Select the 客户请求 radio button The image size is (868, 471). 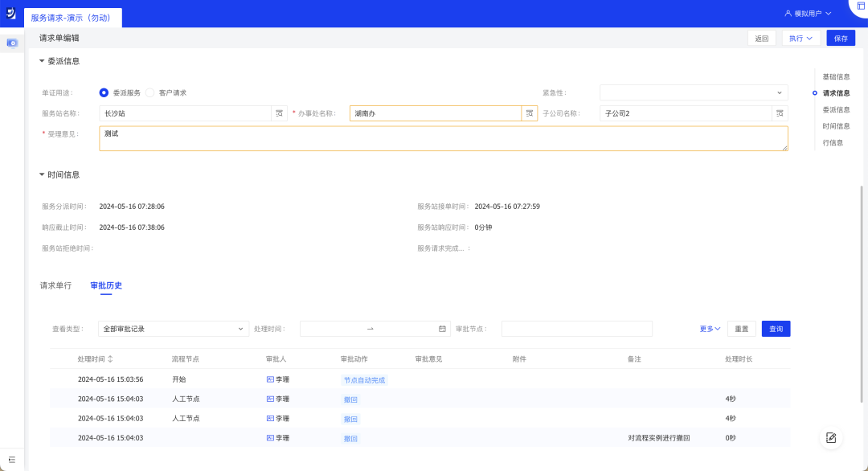coord(150,92)
